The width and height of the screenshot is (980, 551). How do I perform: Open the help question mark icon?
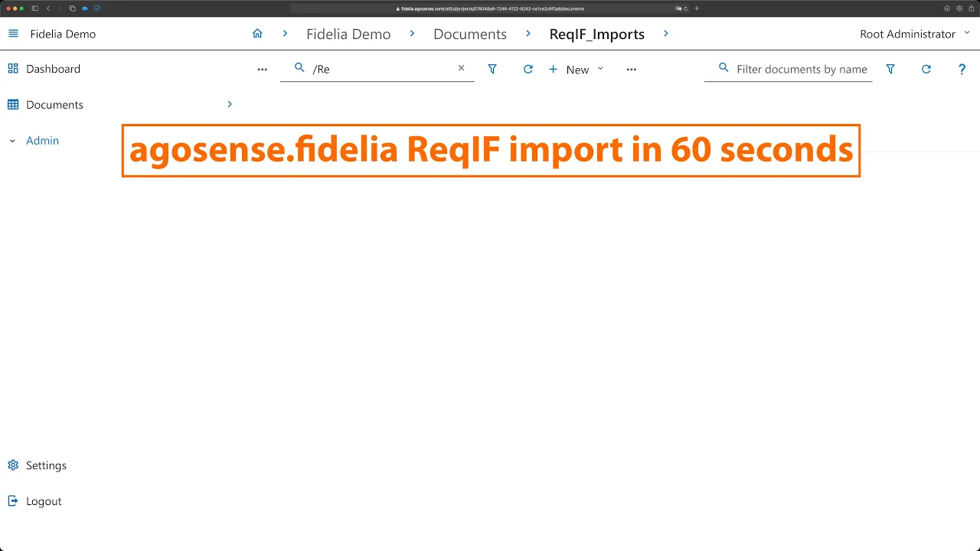(x=962, y=69)
